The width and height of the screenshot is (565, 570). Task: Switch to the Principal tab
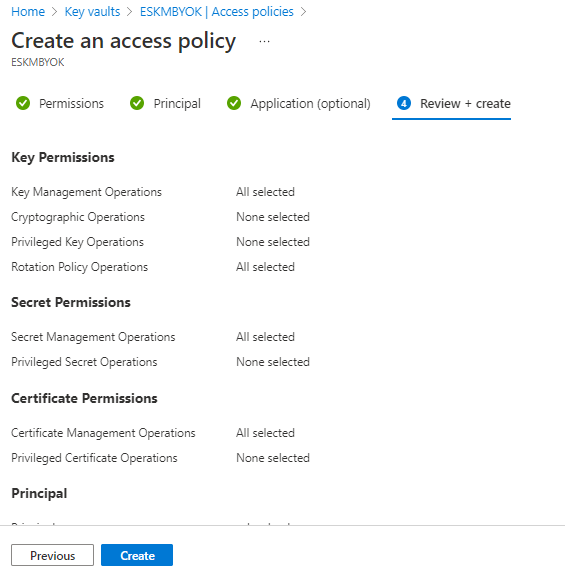(x=165, y=104)
